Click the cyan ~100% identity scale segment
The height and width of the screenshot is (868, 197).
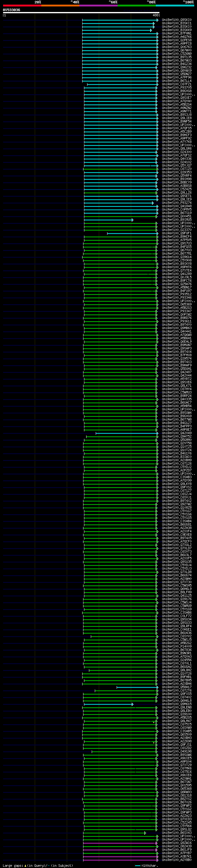(175, 6)
